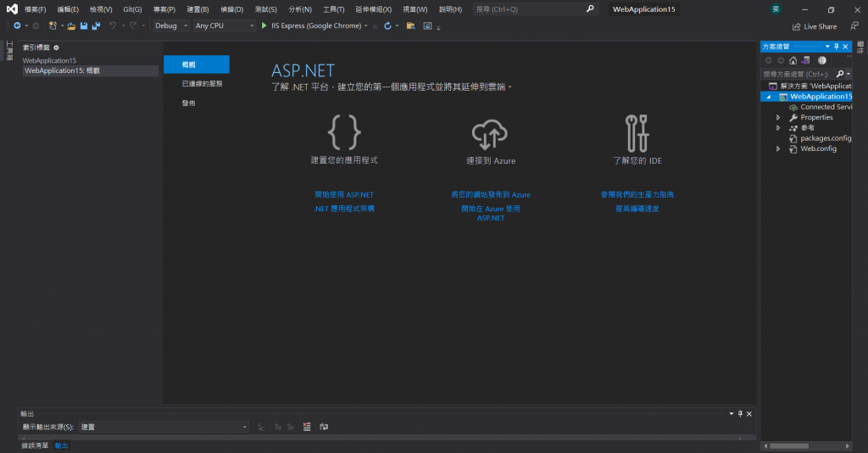Open the 檔案(F) menu
Viewport: 868px width, 453px height.
pyautogui.click(x=36, y=9)
